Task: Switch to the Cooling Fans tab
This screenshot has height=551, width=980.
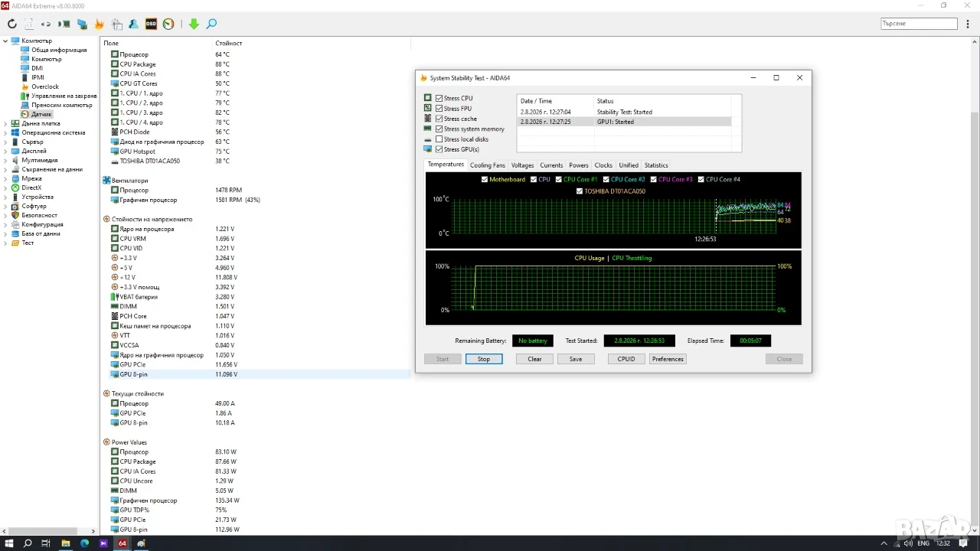Action: (488, 165)
